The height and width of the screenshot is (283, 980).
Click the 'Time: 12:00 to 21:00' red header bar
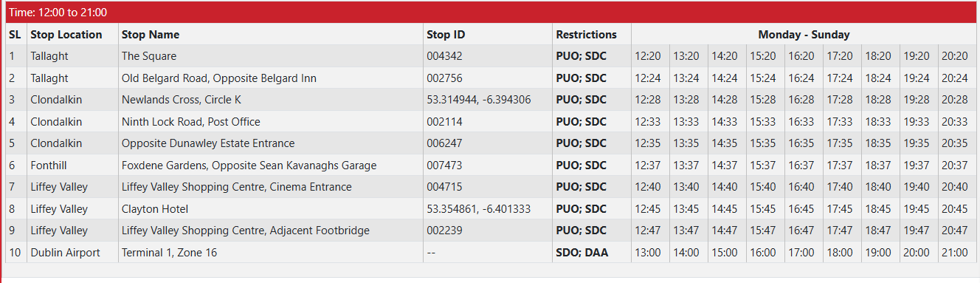point(490,13)
